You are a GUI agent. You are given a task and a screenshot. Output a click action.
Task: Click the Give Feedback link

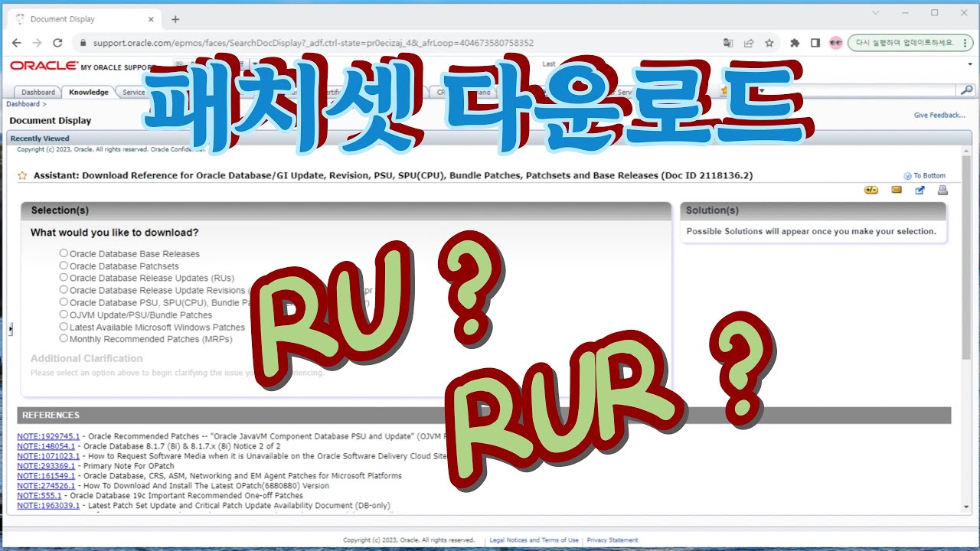click(x=939, y=116)
